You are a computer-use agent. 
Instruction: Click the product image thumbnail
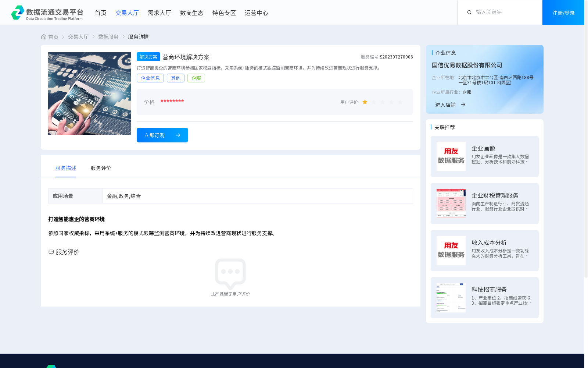click(x=89, y=93)
